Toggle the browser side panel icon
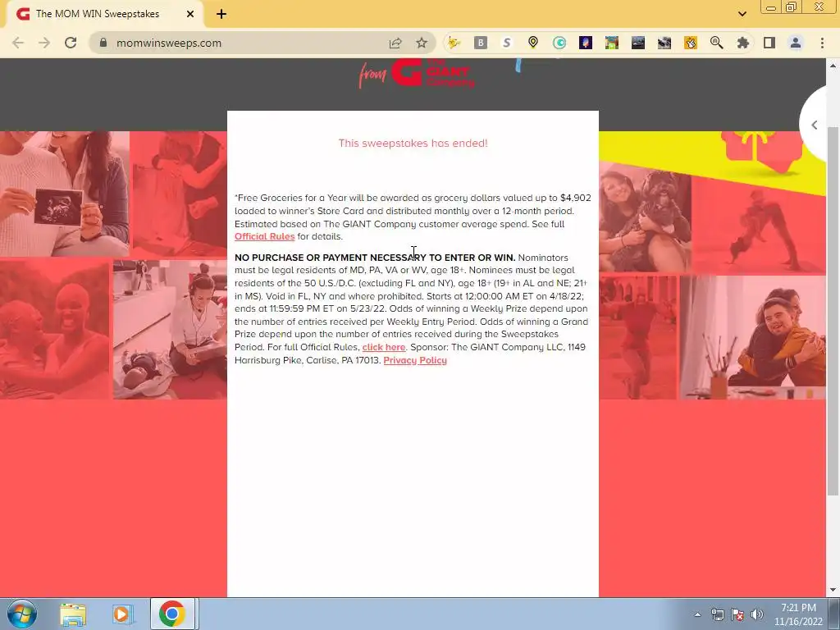This screenshot has width=840, height=630. [769, 43]
